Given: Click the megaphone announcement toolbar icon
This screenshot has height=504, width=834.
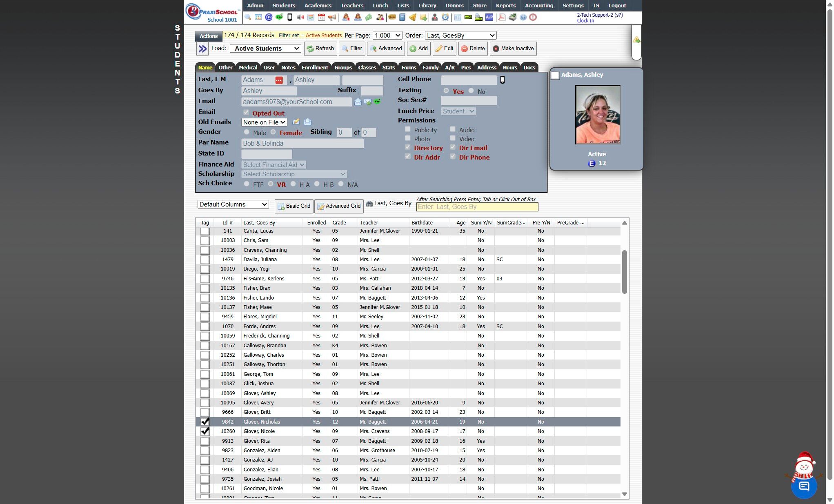Looking at the screenshot, I should [x=332, y=17].
